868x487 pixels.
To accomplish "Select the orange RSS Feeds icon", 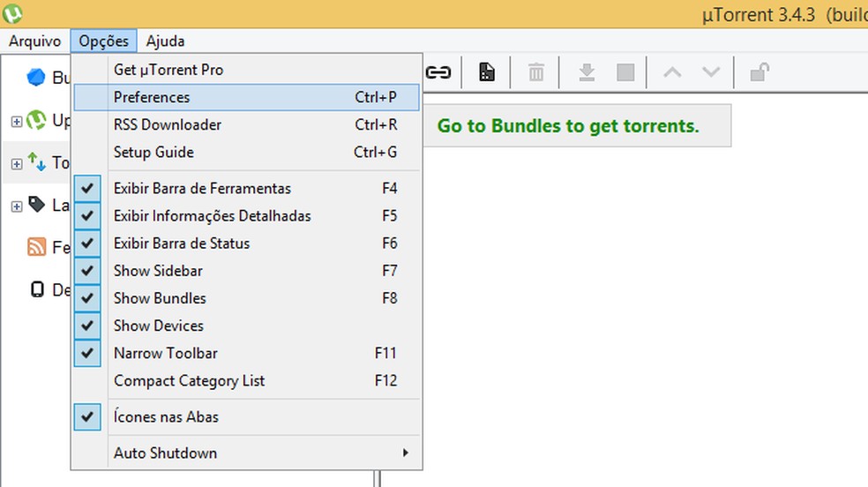I will [x=36, y=247].
